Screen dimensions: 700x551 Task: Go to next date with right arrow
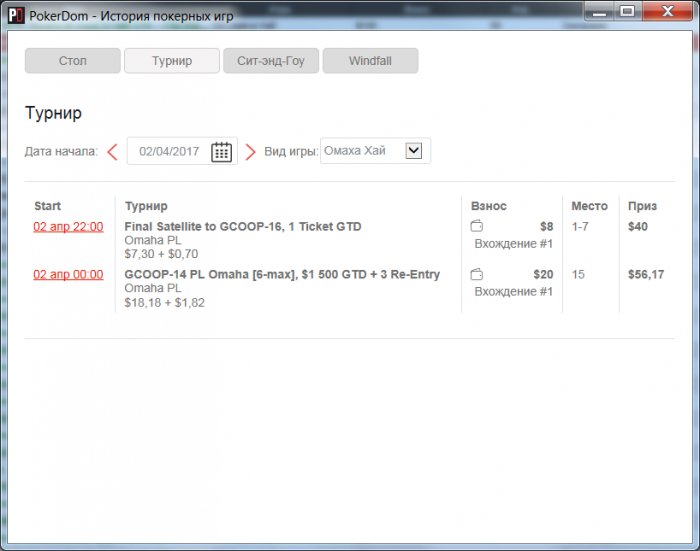[x=250, y=152]
